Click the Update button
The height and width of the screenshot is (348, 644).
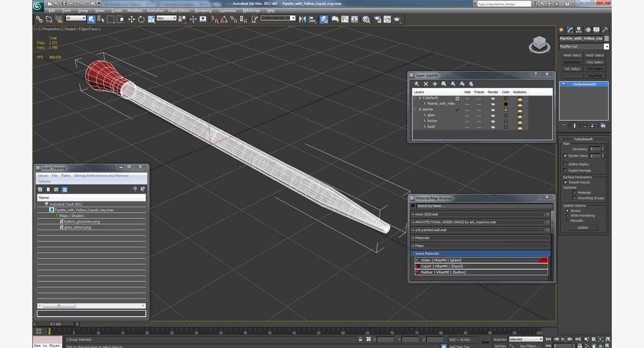[x=583, y=228]
